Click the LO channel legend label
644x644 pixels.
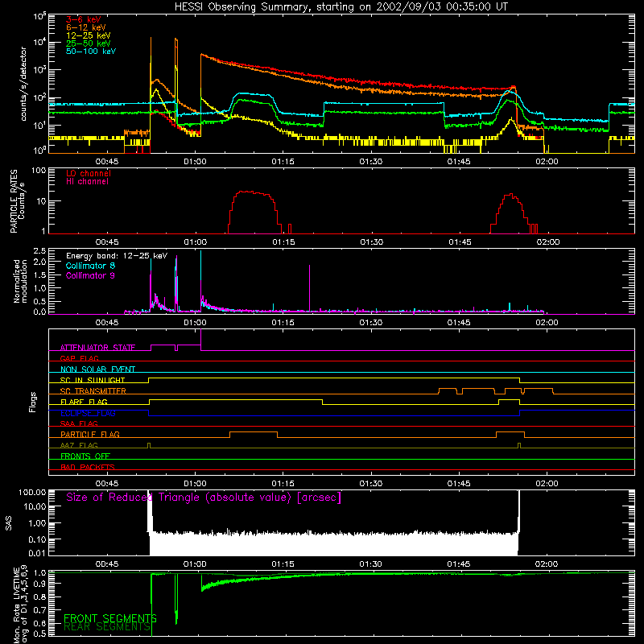(89, 173)
